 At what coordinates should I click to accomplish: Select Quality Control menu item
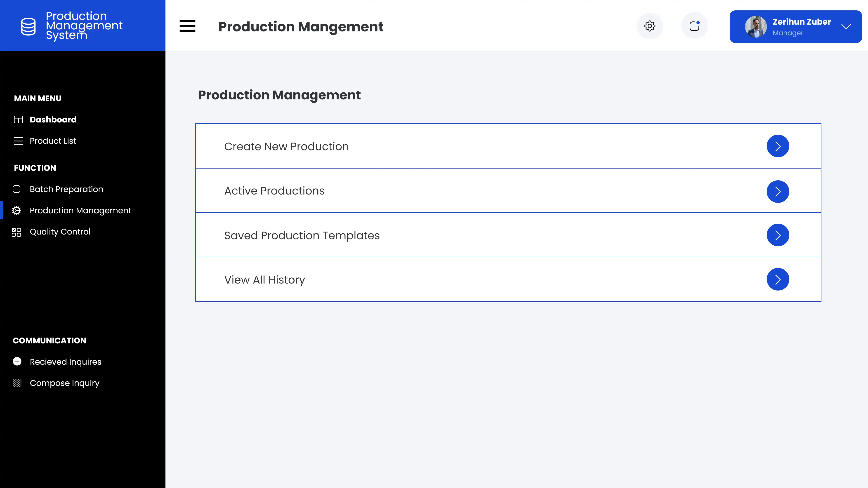click(x=60, y=232)
